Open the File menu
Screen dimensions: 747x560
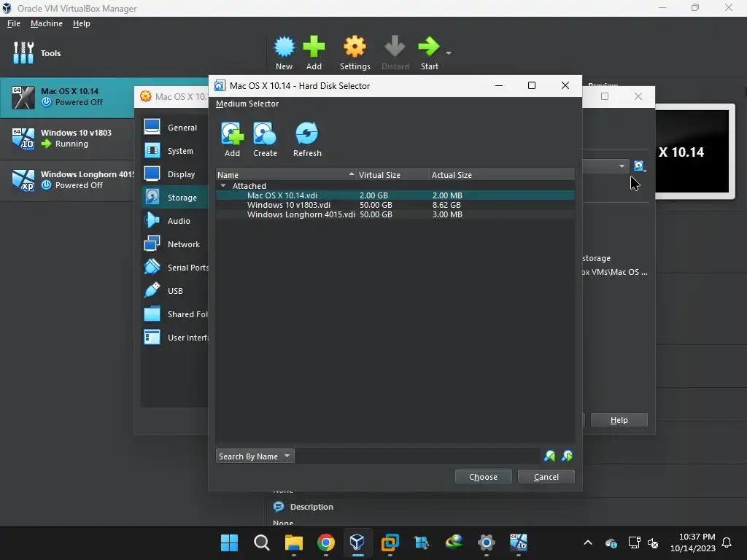(x=14, y=23)
